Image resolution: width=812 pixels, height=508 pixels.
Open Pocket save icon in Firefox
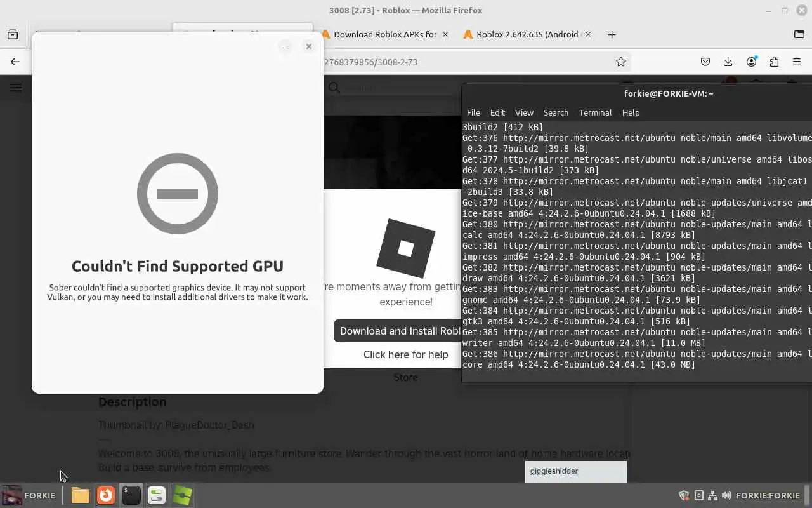tap(705, 62)
